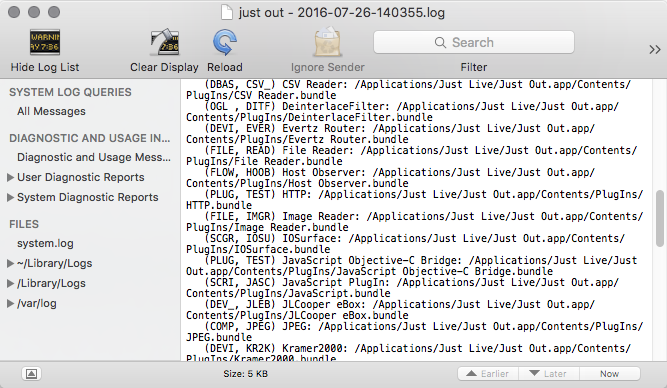Image resolution: width=667 pixels, height=388 pixels.
Task: Click the JavaScript PlugIn log entry
Action: click(402, 289)
